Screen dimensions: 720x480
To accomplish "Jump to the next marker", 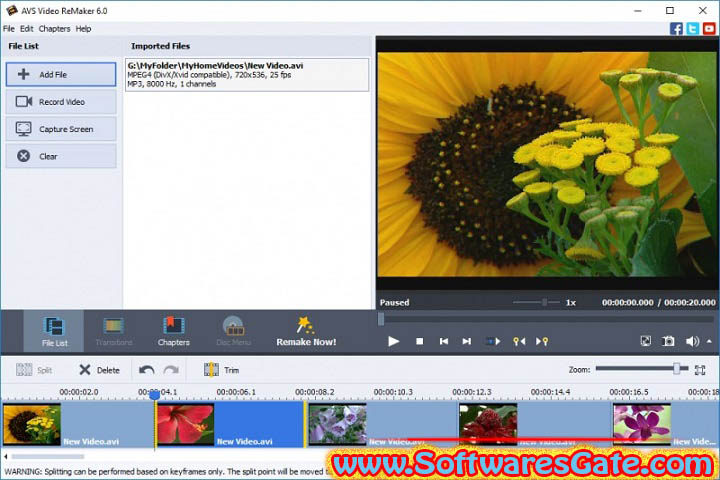I will (x=542, y=341).
